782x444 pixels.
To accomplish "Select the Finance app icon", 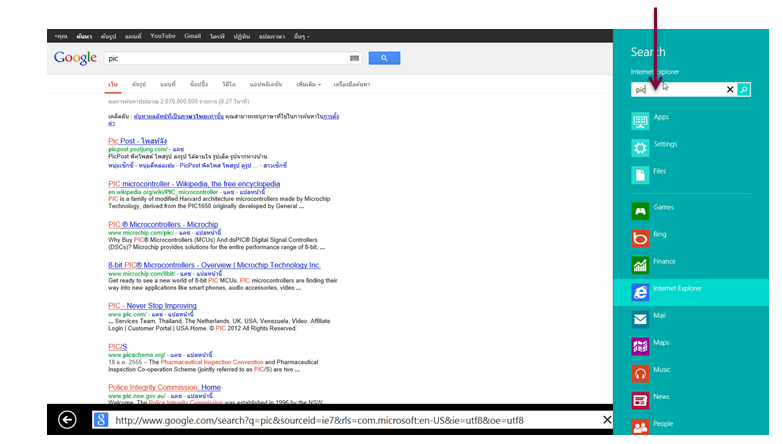I will pyautogui.click(x=640, y=265).
